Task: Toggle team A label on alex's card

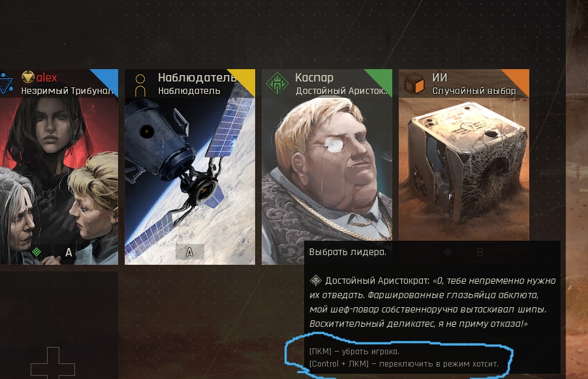Action: click(69, 252)
